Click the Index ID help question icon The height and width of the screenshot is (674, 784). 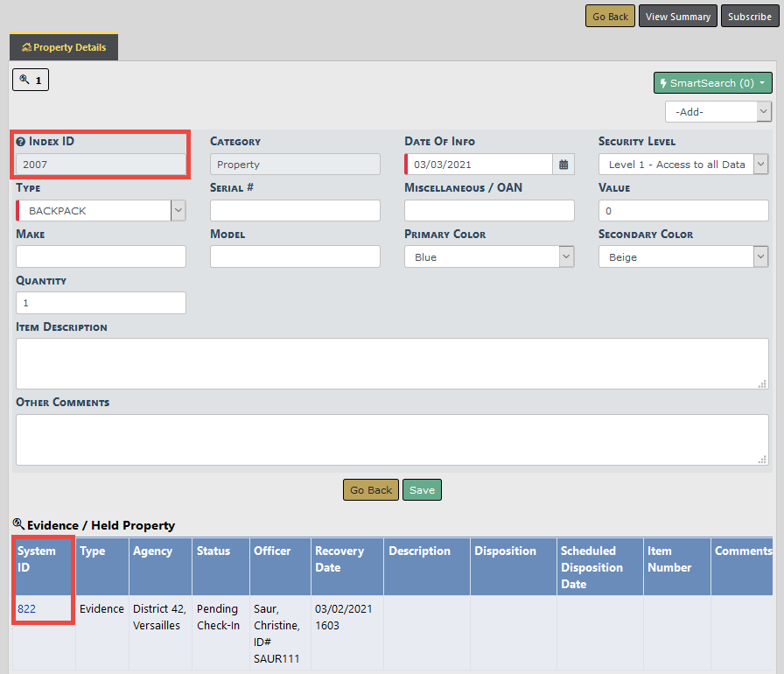coord(21,142)
